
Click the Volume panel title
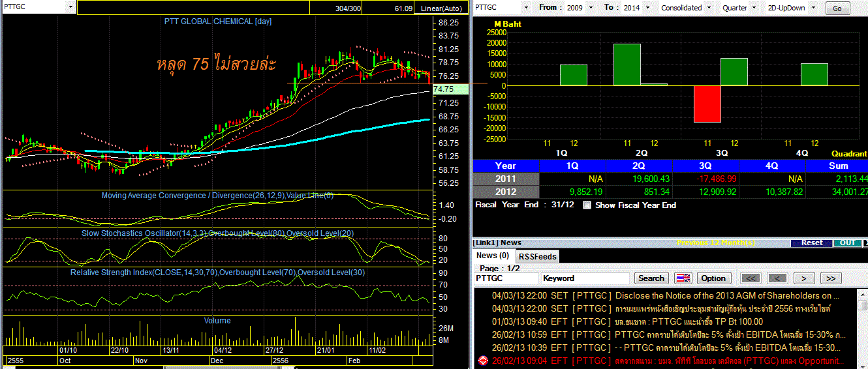tap(217, 321)
